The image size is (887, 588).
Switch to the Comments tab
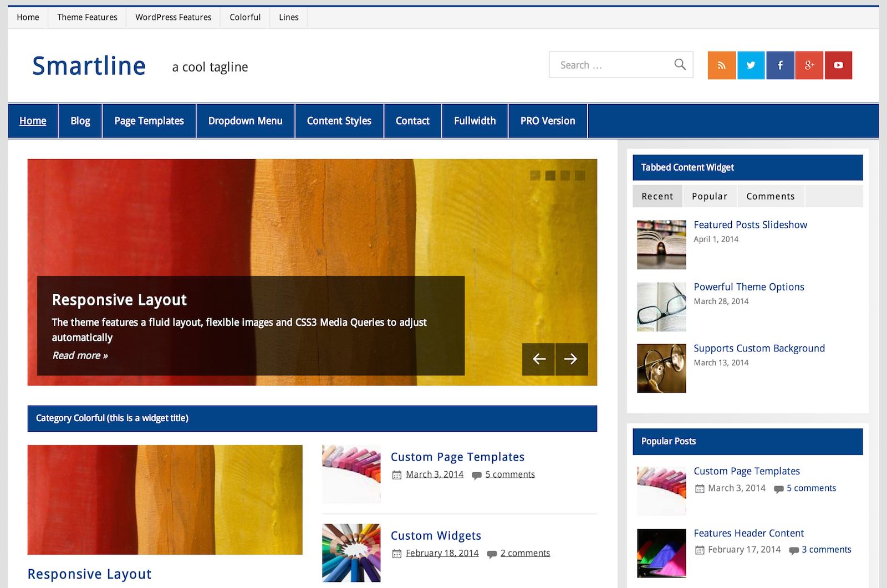770,196
